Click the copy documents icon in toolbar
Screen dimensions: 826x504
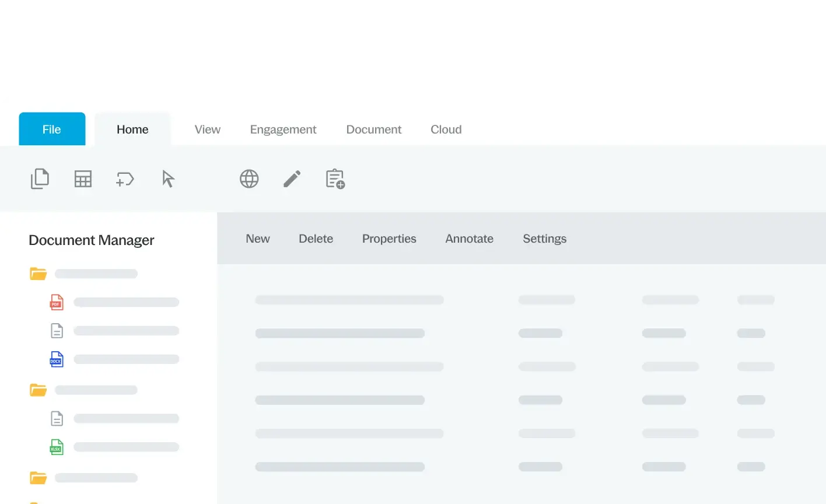(x=40, y=178)
